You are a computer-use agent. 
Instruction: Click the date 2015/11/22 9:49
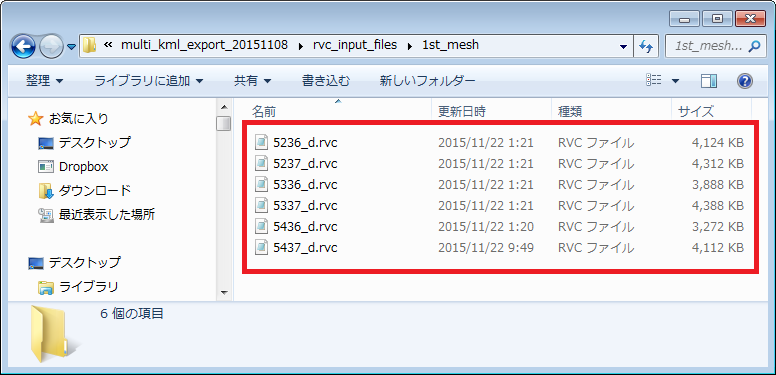[x=486, y=247]
